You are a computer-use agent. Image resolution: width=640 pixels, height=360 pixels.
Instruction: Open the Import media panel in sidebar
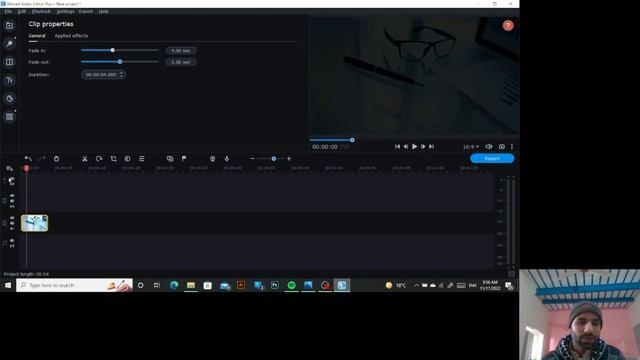(9, 26)
